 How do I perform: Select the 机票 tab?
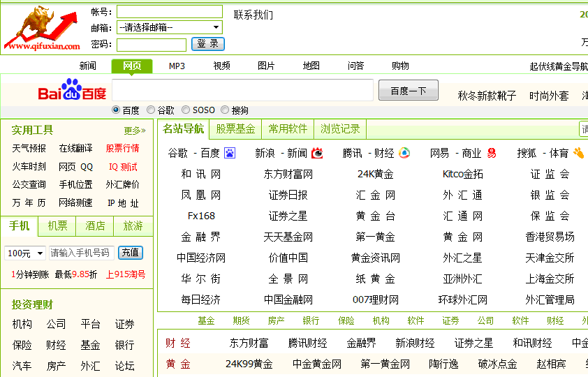57,226
